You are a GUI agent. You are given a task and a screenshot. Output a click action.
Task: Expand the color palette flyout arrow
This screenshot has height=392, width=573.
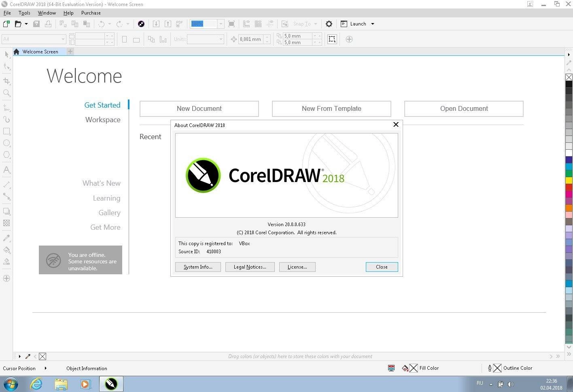tap(569, 54)
